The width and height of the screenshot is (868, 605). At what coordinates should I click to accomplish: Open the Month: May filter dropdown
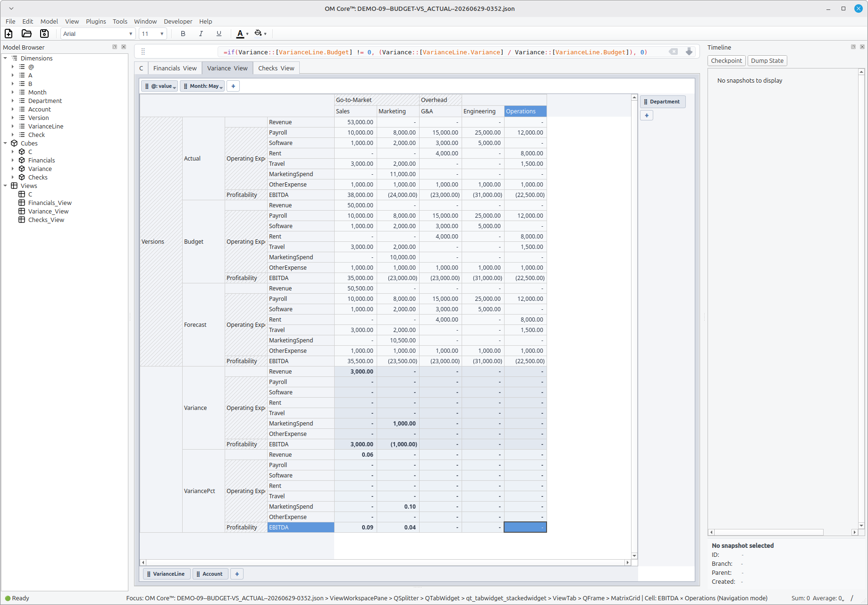202,86
